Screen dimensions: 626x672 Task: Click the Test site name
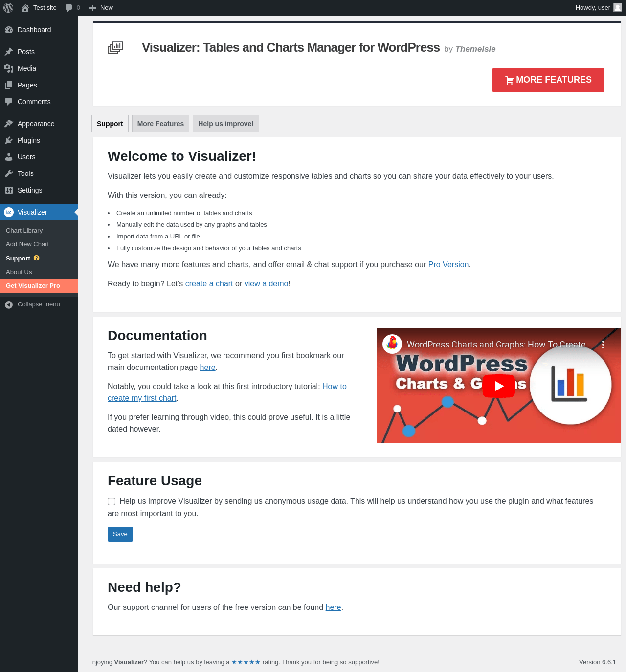(x=45, y=8)
